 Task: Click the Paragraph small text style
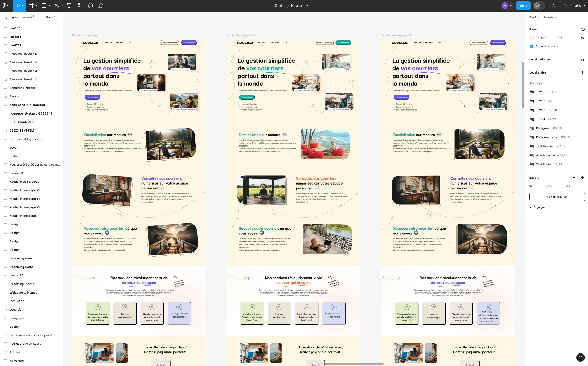(550, 137)
